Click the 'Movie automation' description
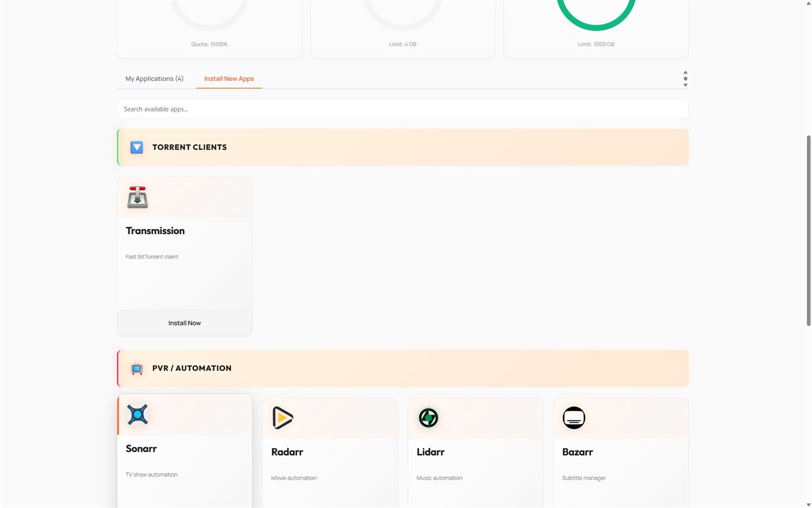This screenshot has height=508, width=812. [294, 479]
